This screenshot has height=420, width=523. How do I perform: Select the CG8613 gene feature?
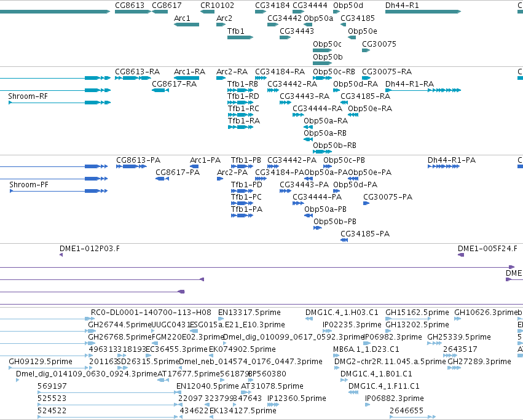[x=133, y=12]
